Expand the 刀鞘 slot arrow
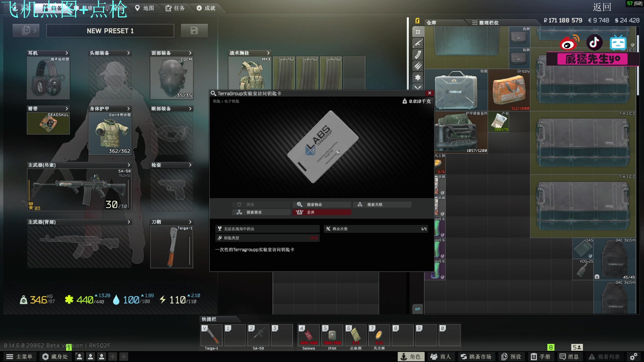 coord(190,222)
